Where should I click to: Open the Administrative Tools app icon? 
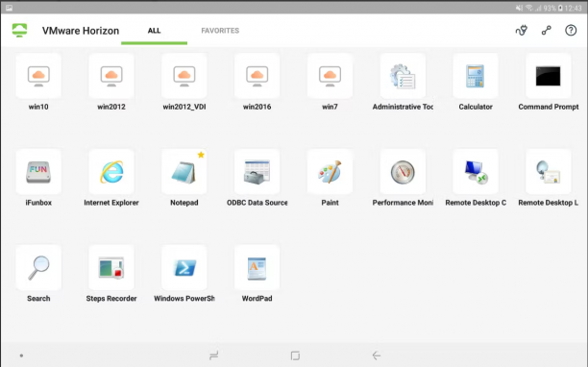[403, 75]
